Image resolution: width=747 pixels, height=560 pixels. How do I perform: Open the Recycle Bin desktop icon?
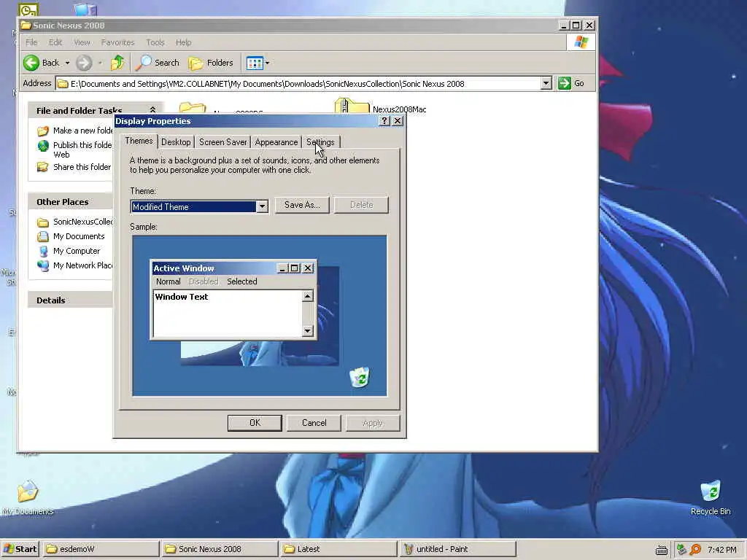[711, 497]
